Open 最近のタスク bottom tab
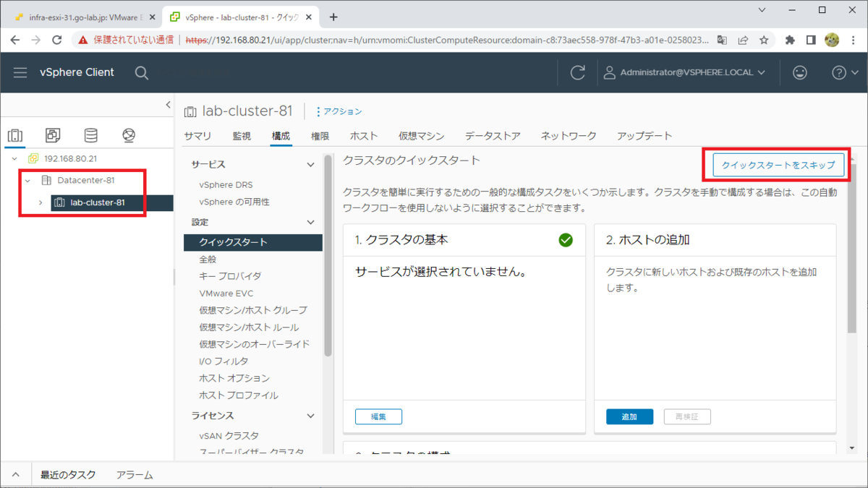Image resolution: width=868 pixels, height=488 pixels. pos(68,475)
